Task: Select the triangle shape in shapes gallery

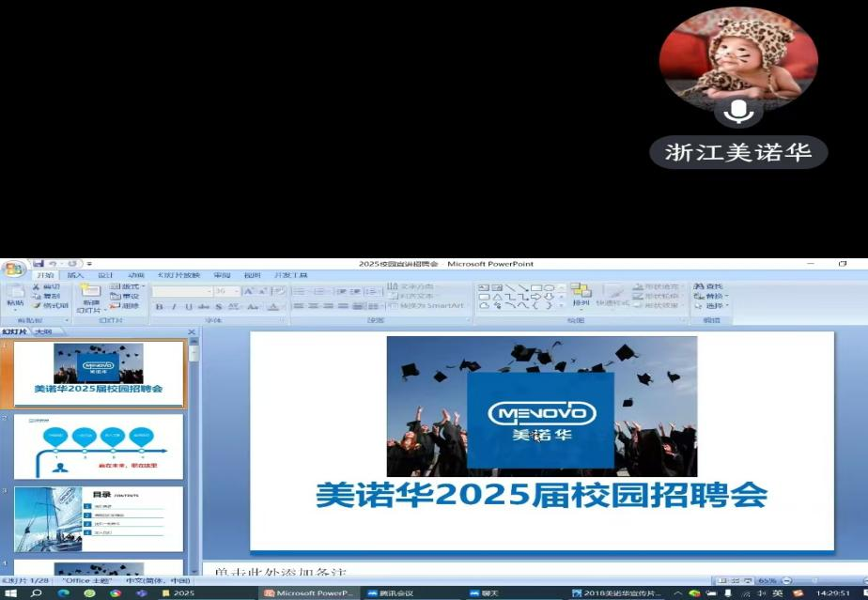Action: pyautogui.click(x=497, y=297)
